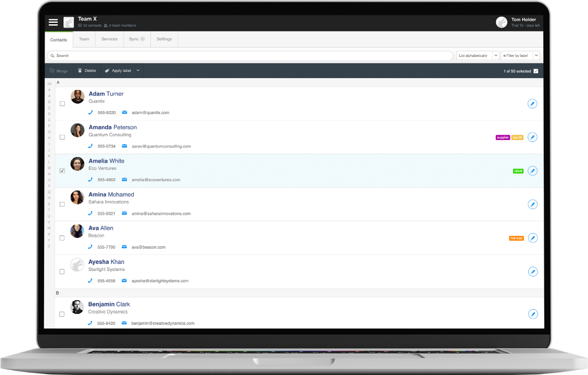Click the email icon for Amanda Peterson
The height and width of the screenshot is (375, 588).
(125, 146)
